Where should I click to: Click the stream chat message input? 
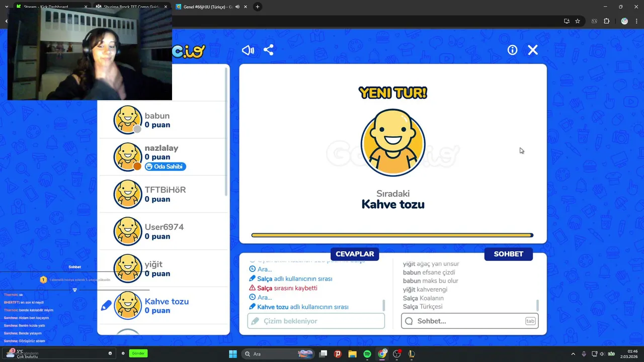(x=59, y=353)
